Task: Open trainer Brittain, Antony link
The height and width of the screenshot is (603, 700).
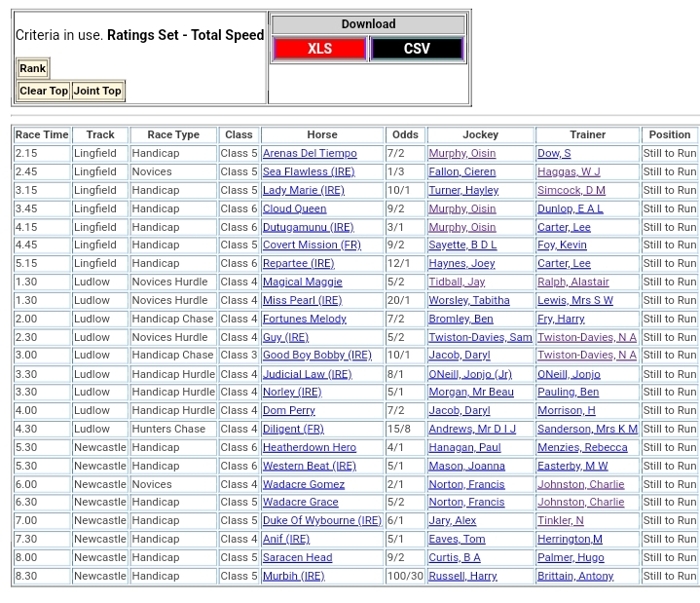Action: click(575, 576)
